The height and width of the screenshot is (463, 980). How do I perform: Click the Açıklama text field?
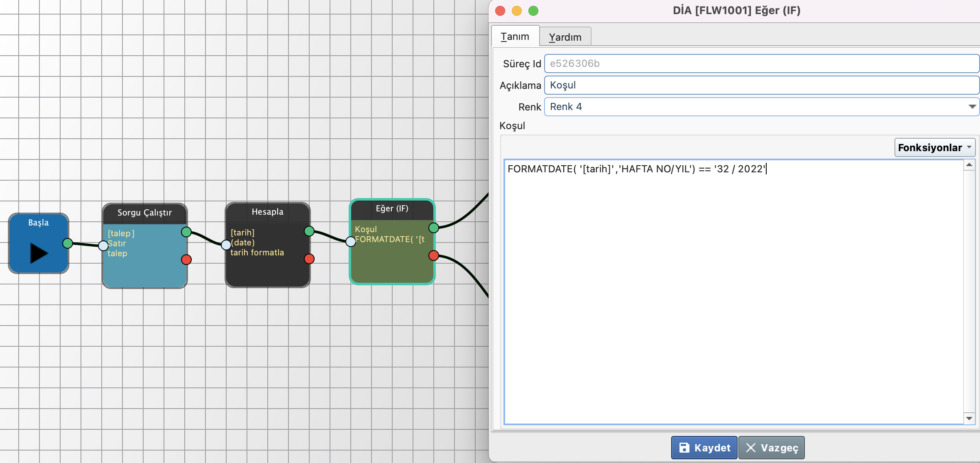click(760, 85)
